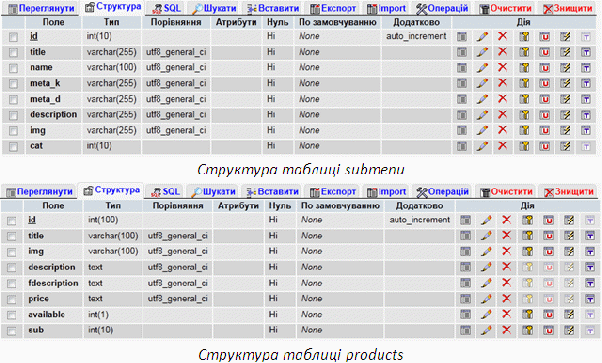Image resolution: width=602 pixels, height=363 pixels.
Task: Add unique index to description field in submenu
Action: [x=544, y=115]
